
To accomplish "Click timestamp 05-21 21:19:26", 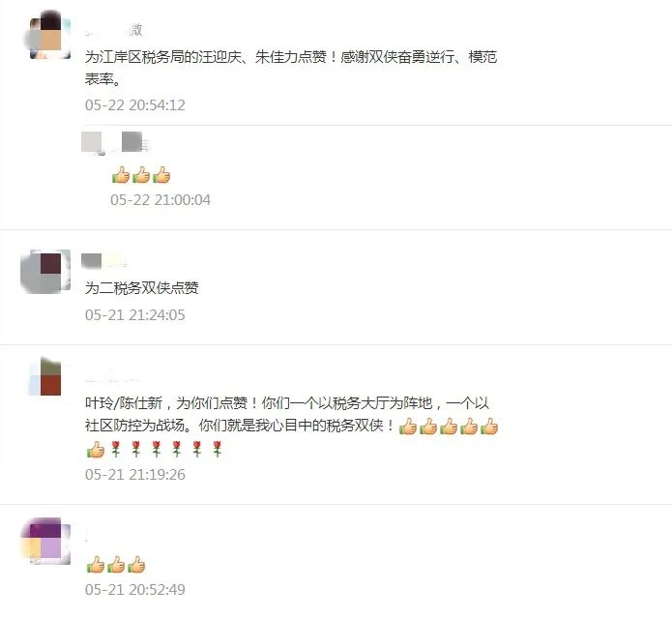I will click(135, 475).
